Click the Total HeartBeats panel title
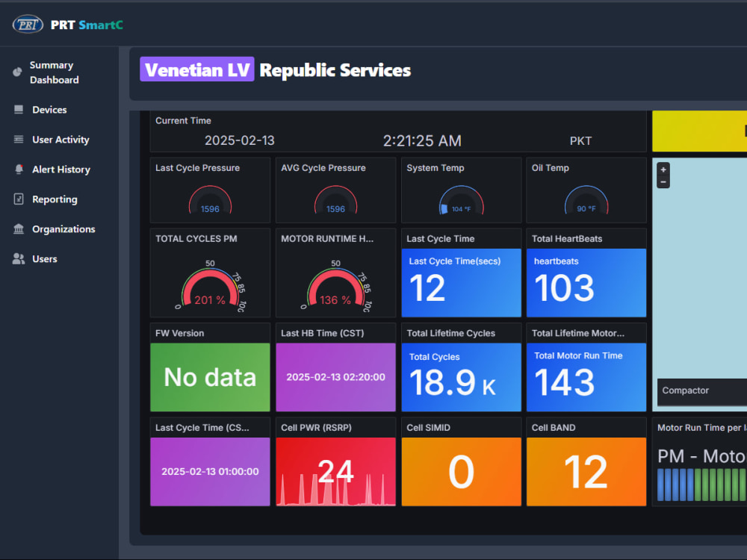 point(567,239)
